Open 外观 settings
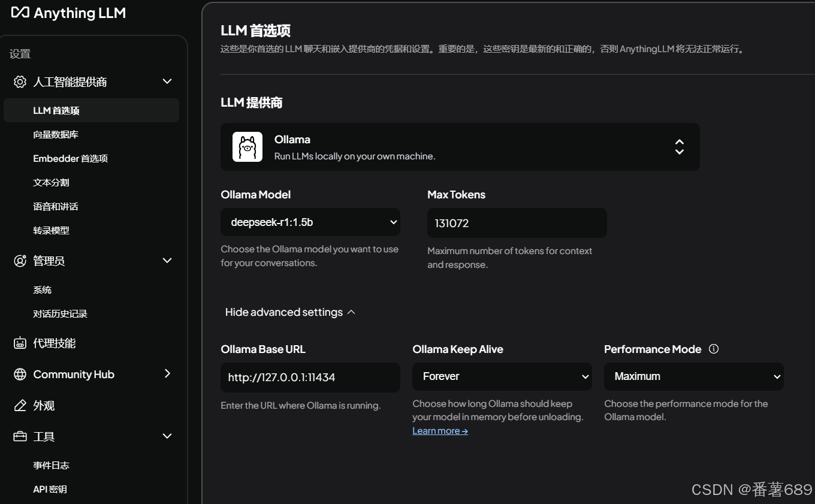This screenshot has width=815, height=504. coord(44,405)
